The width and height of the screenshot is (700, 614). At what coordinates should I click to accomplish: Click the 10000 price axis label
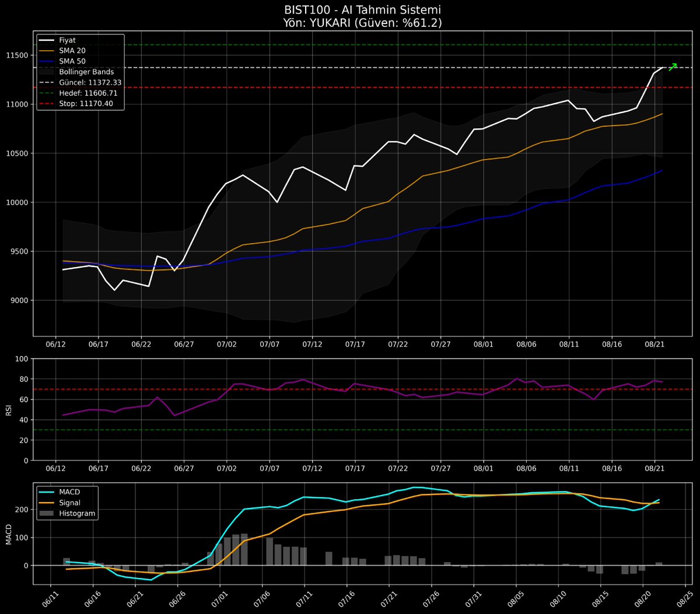(17, 202)
